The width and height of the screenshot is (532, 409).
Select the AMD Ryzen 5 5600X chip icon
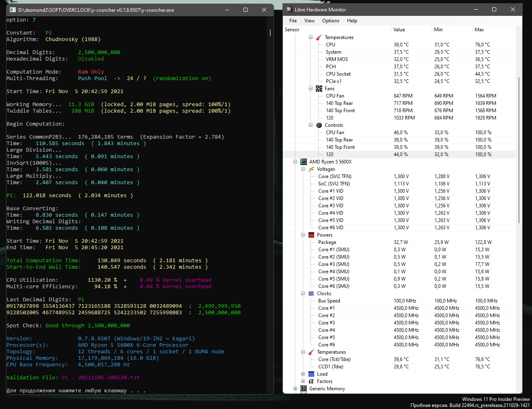click(x=303, y=162)
